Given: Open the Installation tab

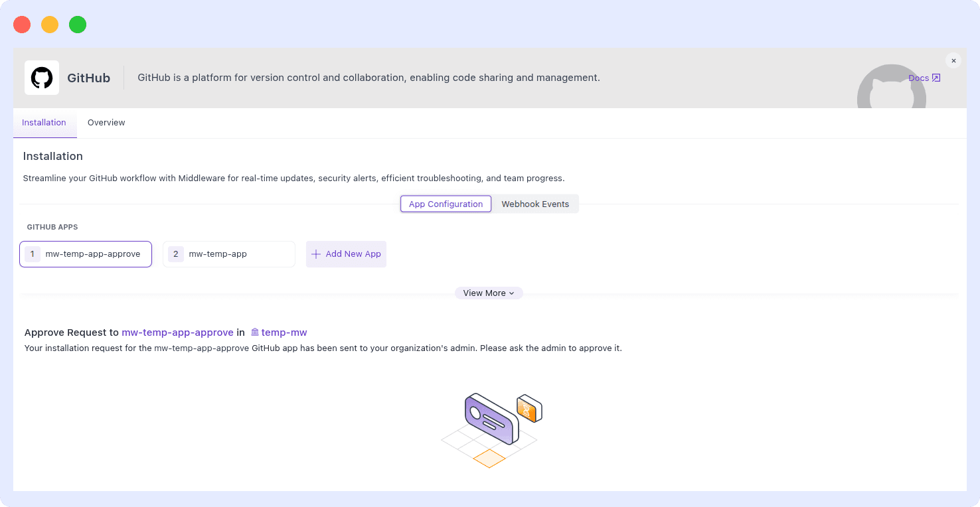Looking at the screenshot, I should coord(44,123).
